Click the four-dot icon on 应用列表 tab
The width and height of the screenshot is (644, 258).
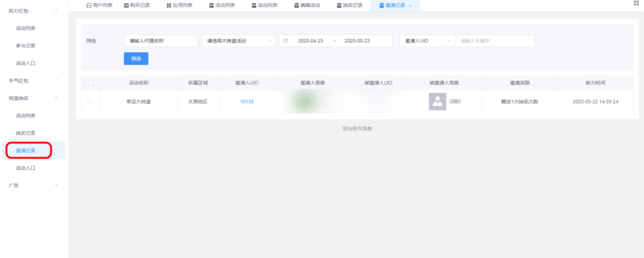[x=169, y=6]
